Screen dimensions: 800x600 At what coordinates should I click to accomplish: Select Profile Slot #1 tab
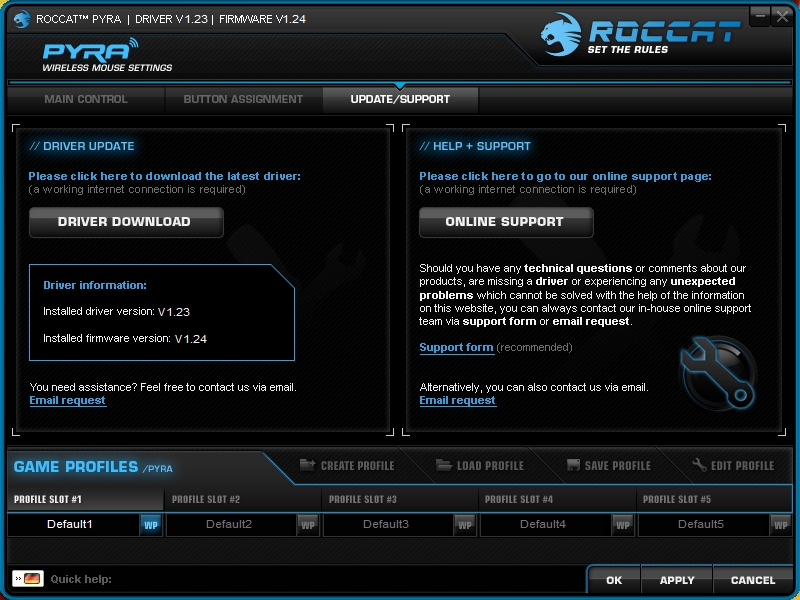pos(86,499)
